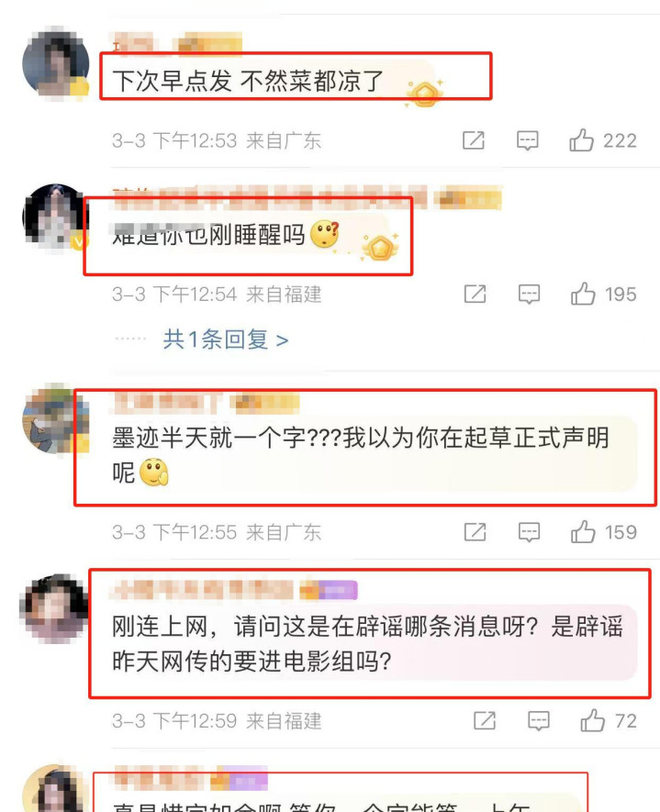
Task: Expand the 共1条回复 replies link
Action: pos(226,339)
